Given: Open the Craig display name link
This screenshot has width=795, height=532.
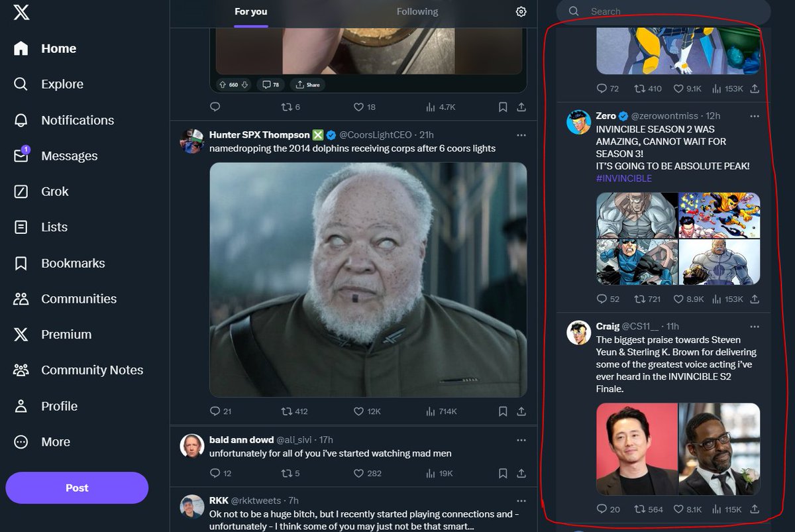Looking at the screenshot, I should pyautogui.click(x=608, y=327).
